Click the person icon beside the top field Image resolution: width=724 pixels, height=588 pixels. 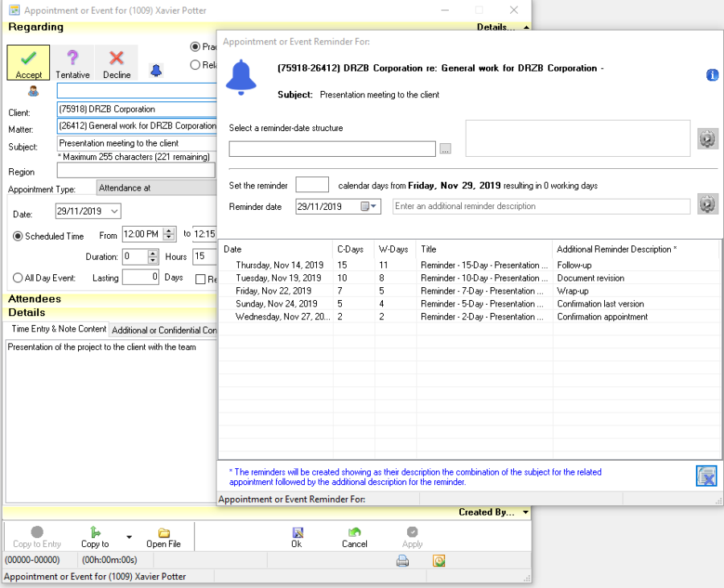pos(33,91)
